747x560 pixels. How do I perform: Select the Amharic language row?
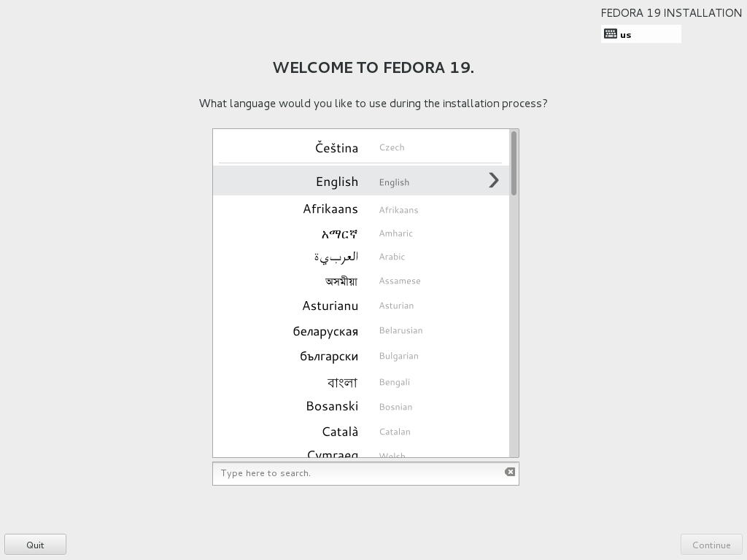pyautogui.click(x=361, y=233)
